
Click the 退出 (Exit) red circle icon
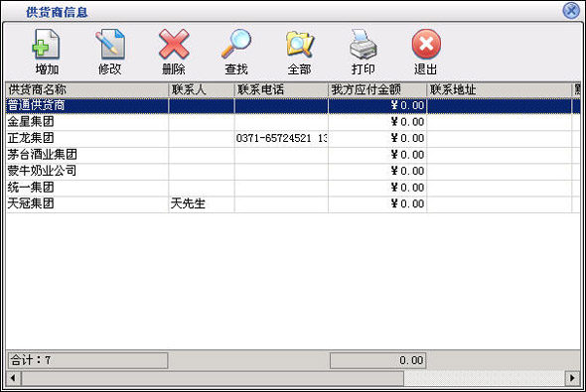click(x=426, y=45)
